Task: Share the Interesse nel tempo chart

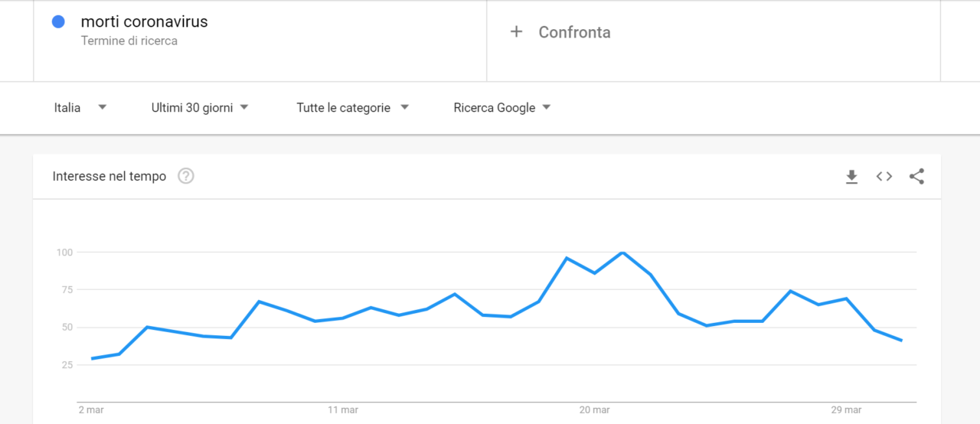Action: click(916, 177)
